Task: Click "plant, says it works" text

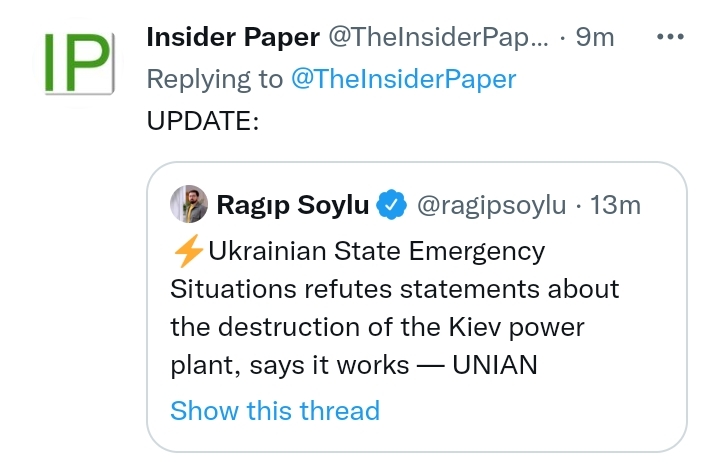Action: point(290,365)
